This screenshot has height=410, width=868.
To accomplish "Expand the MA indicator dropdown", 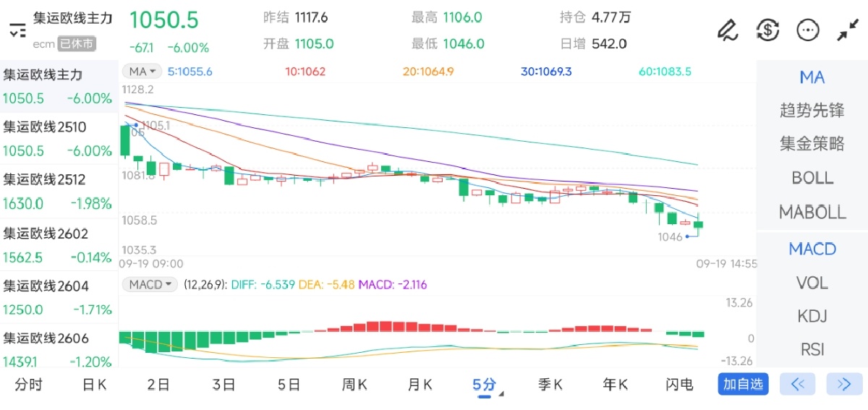I will pos(142,71).
